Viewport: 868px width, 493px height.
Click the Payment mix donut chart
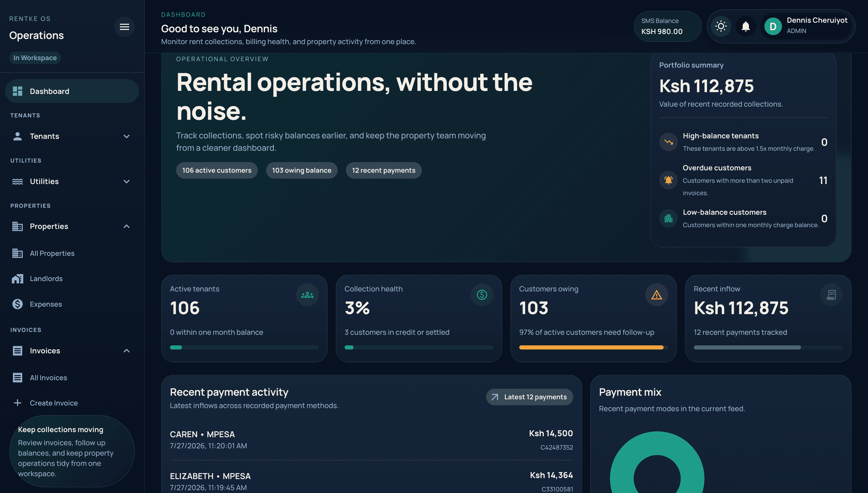pos(657,463)
